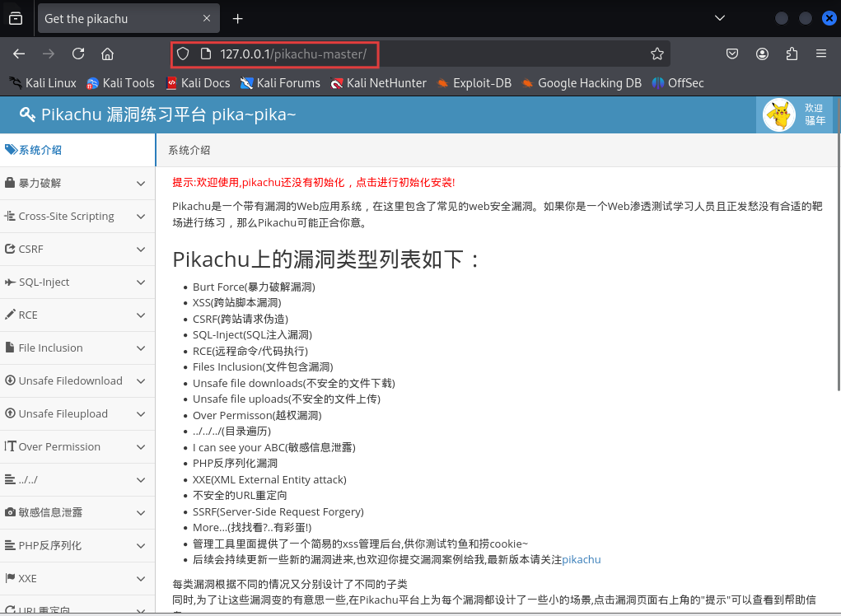Image resolution: width=841 pixels, height=616 pixels.
Task: Click the 'XXE(XML External Entity attack)' list item
Action: coord(270,479)
